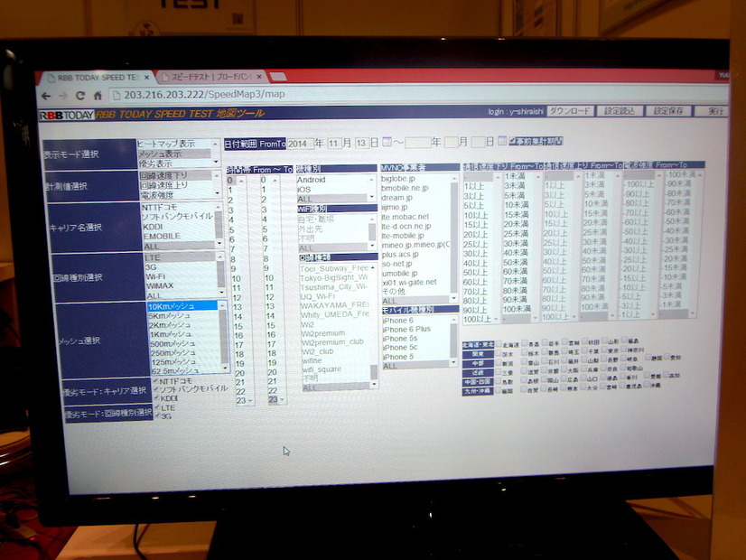Reload the page with the refresh icon

[80, 96]
